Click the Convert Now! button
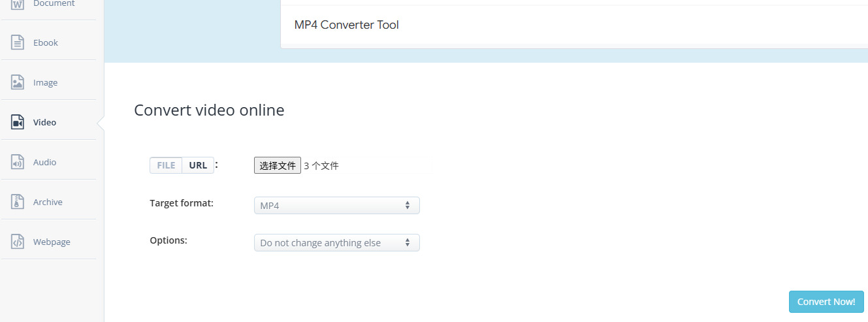Image resolution: width=868 pixels, height=322 pixels. 826,302
